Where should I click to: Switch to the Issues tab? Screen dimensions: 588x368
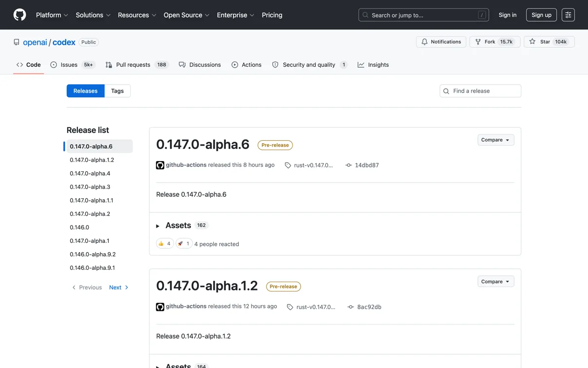tap(73, 65)
